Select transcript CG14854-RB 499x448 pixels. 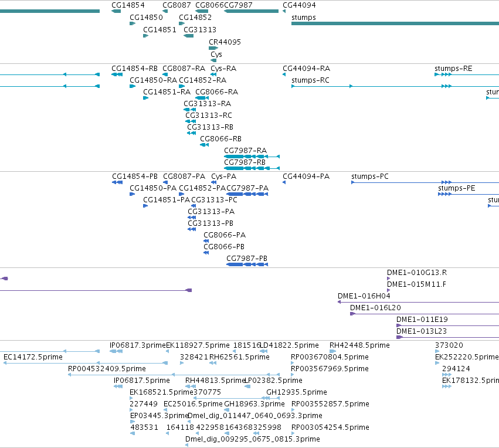134,69
